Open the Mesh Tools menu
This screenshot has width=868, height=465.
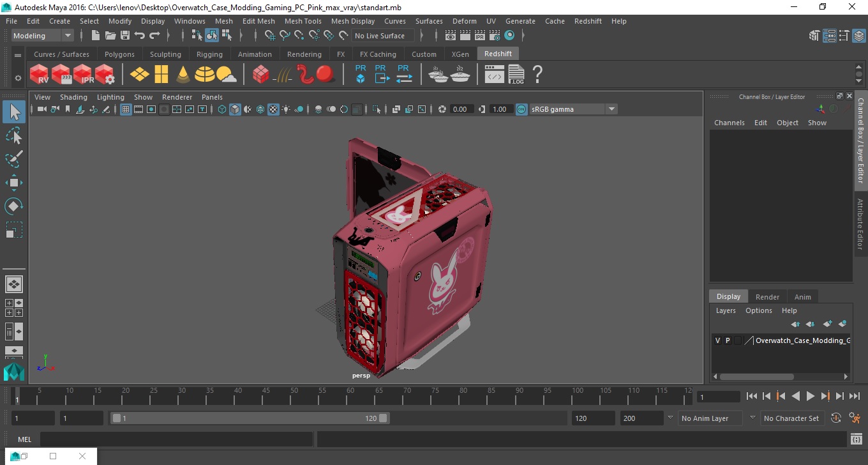[x=303, y=21]
